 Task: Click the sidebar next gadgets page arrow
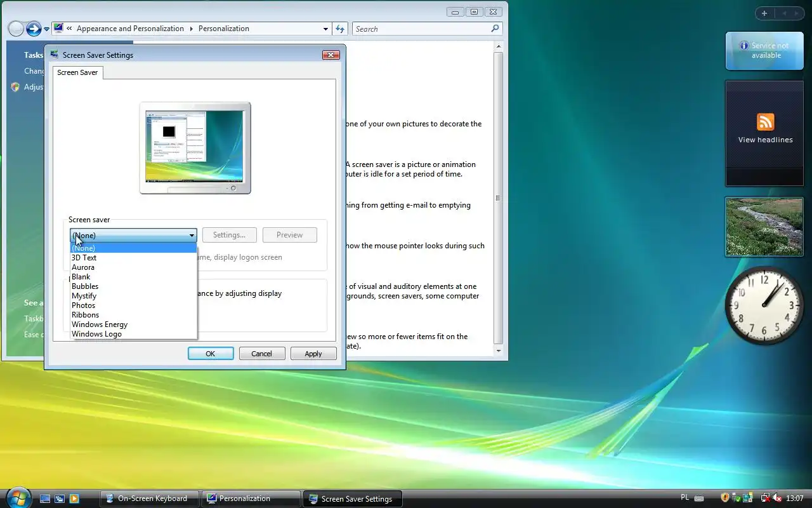[797, 13]
